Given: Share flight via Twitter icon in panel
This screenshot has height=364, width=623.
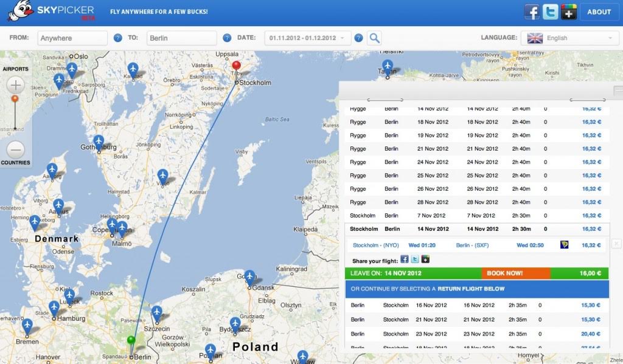Looking at the screenshot, I should [415, 259].
